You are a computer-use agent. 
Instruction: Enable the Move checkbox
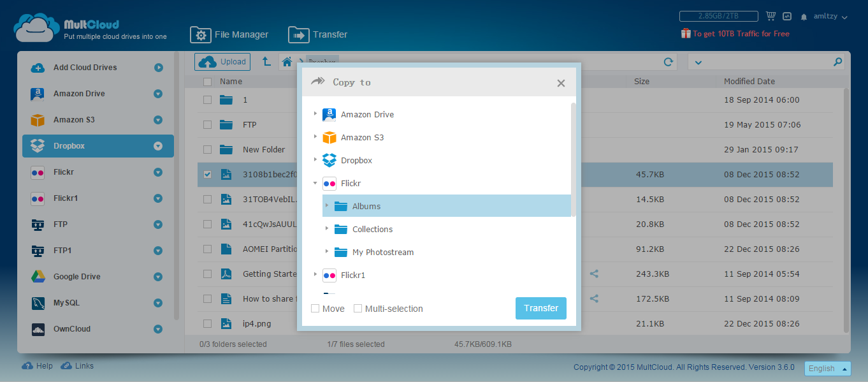(x=315, y=309)
